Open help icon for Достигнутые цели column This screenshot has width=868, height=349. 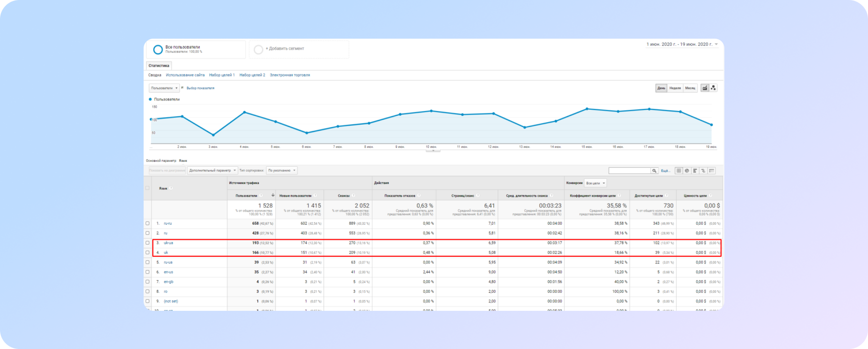(667, 196)
